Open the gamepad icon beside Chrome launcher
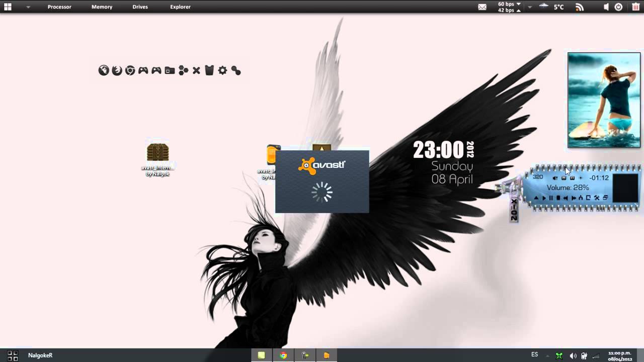Image resolution: width=644 pixels, height=362 pixels. click(143, 70)
